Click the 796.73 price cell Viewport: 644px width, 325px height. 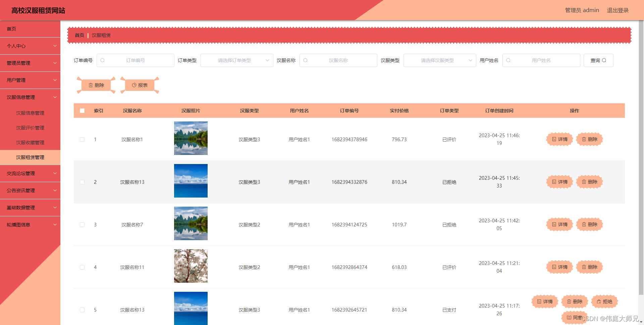click(x=399, y=140)
